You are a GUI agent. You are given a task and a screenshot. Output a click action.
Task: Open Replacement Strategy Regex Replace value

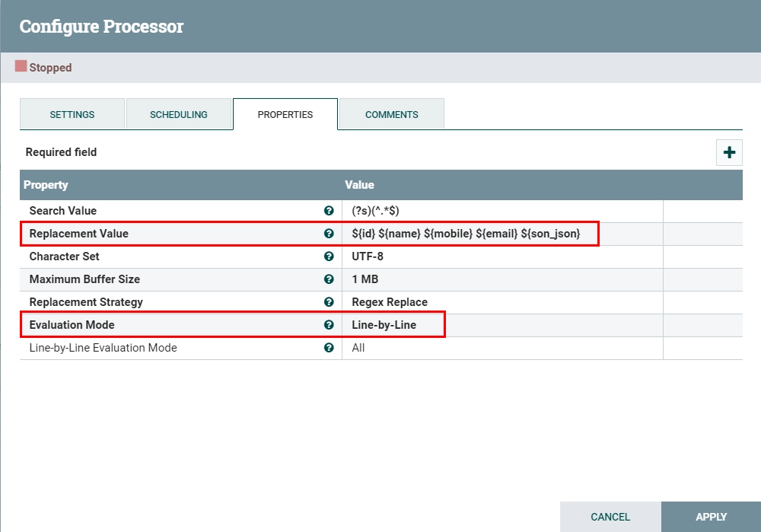coord(502,302)
